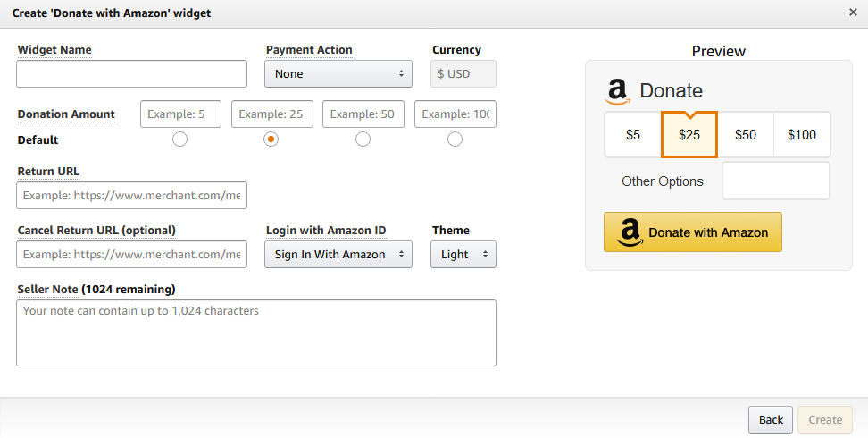Click the Back button
The height and width of the screenshot is (438, 868).
771,419
